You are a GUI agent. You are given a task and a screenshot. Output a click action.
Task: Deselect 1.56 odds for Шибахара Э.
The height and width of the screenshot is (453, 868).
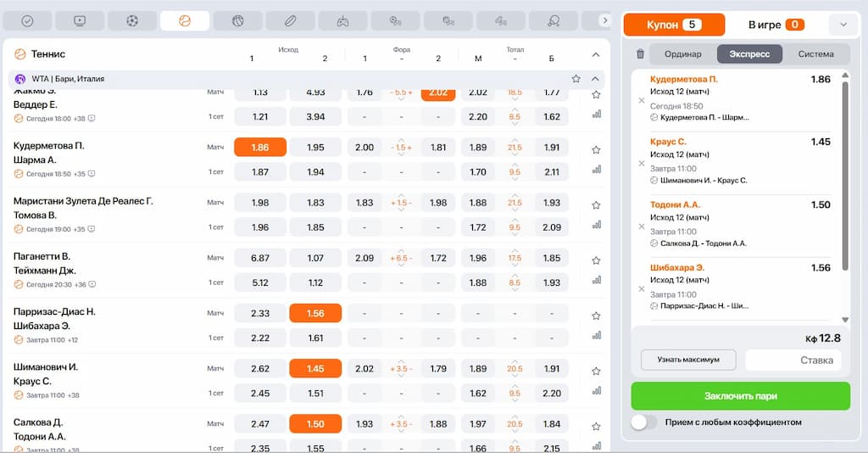click(x=315, y=313)
